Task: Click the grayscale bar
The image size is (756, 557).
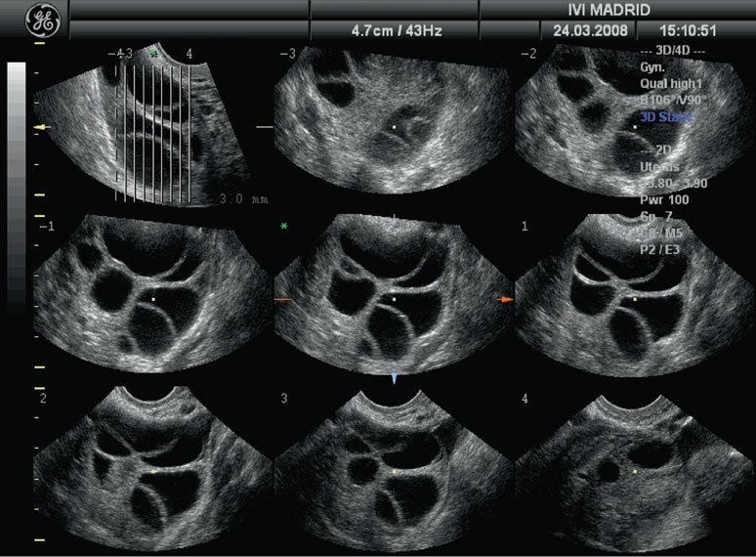Action: click(x=17, y=188)
